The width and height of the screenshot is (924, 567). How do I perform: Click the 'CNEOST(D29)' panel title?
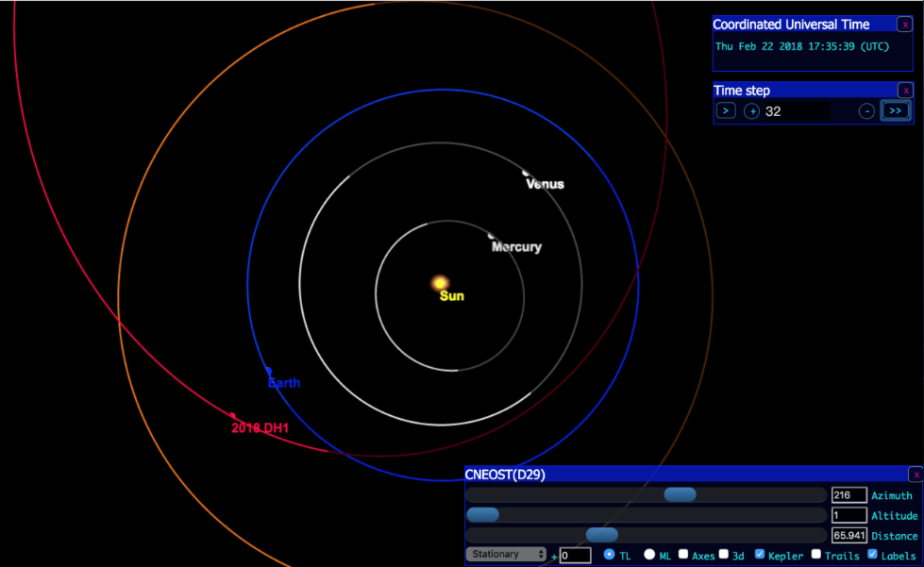[x=505, y=475]
